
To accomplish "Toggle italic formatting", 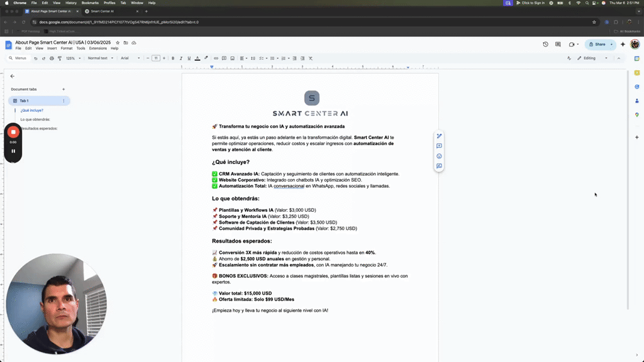I will [x=180, y=58].
